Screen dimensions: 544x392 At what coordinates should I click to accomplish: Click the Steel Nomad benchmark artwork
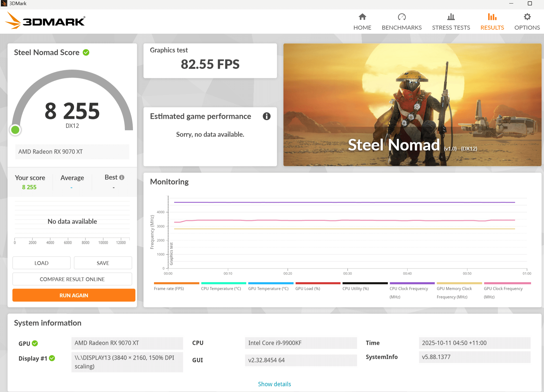point(412,105)
